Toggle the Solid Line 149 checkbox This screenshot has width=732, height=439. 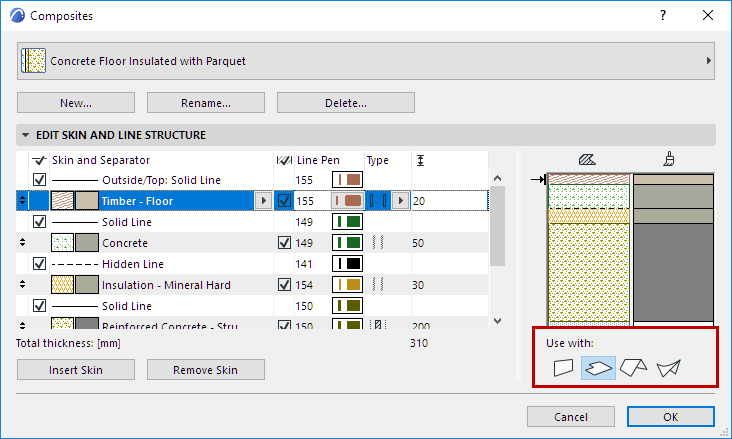pyautogui.click(x=40, y=222)
